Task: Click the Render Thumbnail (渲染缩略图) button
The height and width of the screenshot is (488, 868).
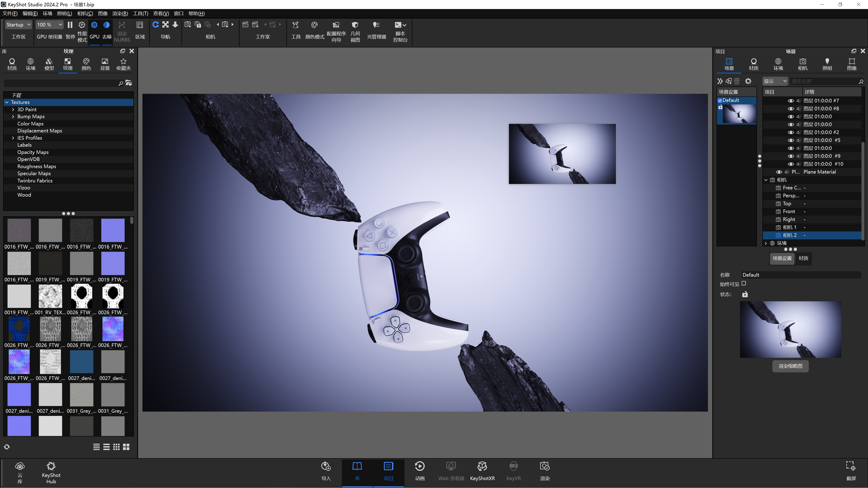Action: pyautogui.click(x=790, y=366)
